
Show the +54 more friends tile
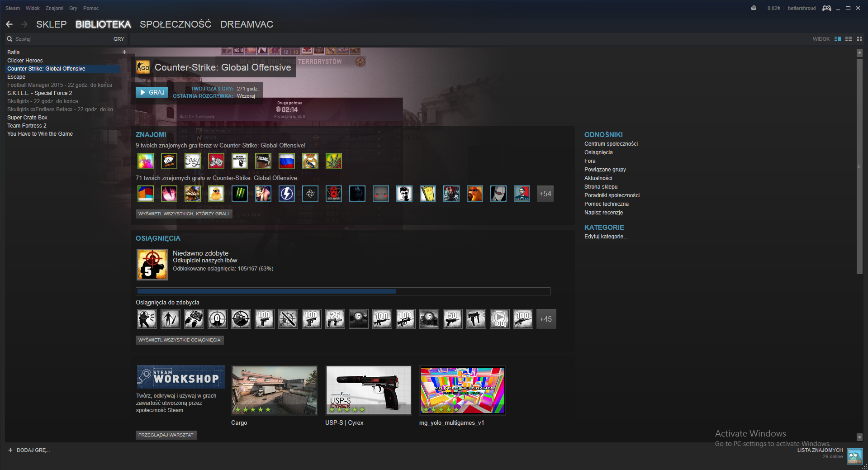pos(545,194)
